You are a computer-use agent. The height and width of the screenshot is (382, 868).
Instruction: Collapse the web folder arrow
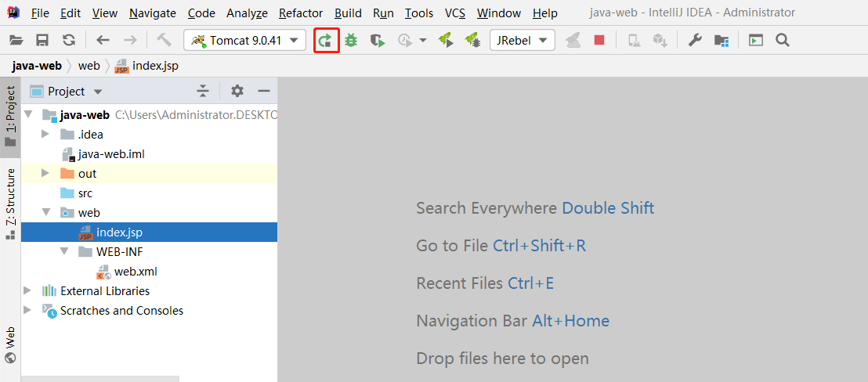(46, 212)
